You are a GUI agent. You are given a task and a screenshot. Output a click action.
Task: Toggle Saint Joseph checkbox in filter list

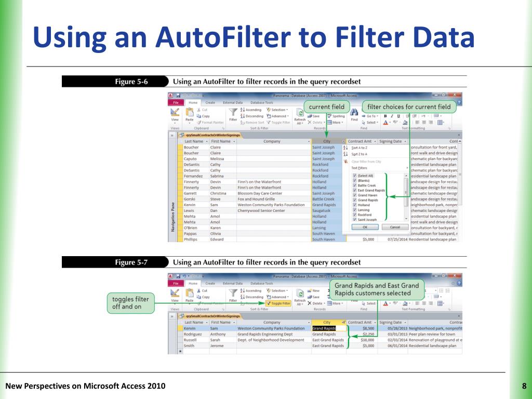[354, 220]
